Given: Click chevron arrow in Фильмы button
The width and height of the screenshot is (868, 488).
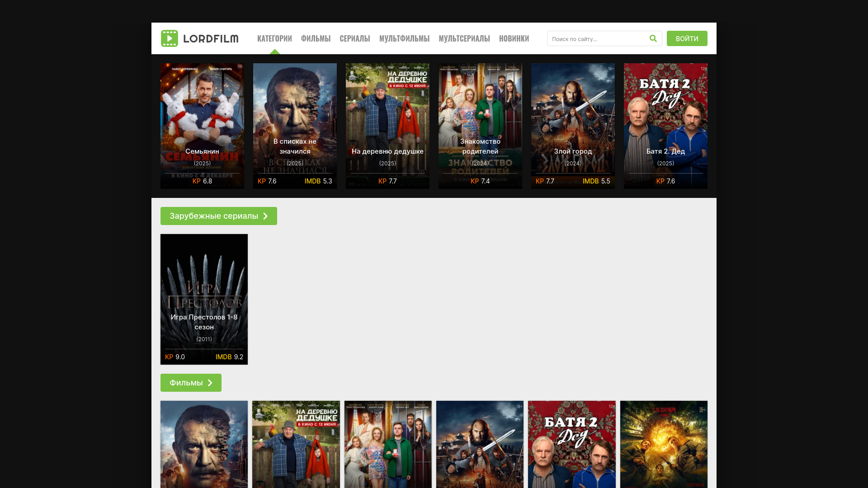Looking at the screenshot, I should point(210,383).
